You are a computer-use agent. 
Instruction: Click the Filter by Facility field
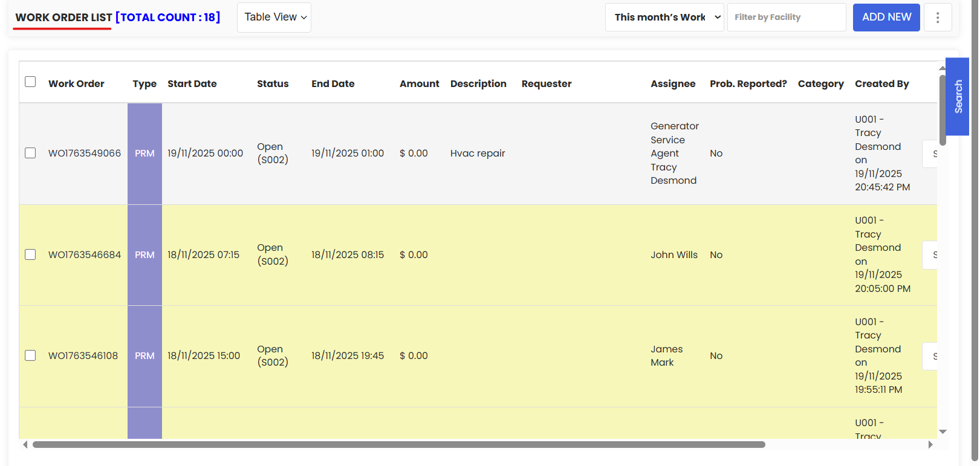(x=787, y=18)
